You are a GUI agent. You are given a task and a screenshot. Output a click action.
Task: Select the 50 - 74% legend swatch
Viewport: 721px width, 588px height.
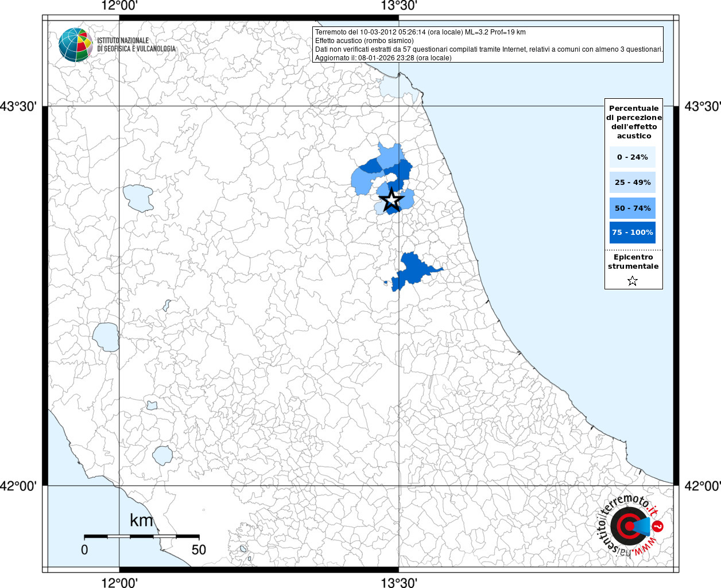(x=633, y=208)
